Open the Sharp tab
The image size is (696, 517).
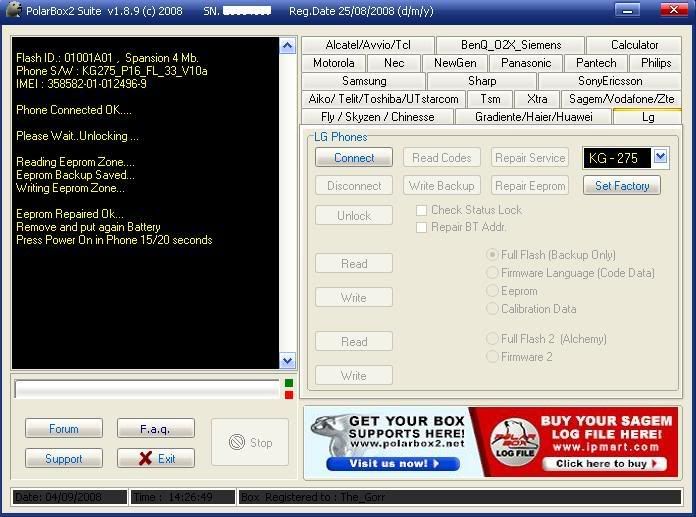tap(482, 81)
